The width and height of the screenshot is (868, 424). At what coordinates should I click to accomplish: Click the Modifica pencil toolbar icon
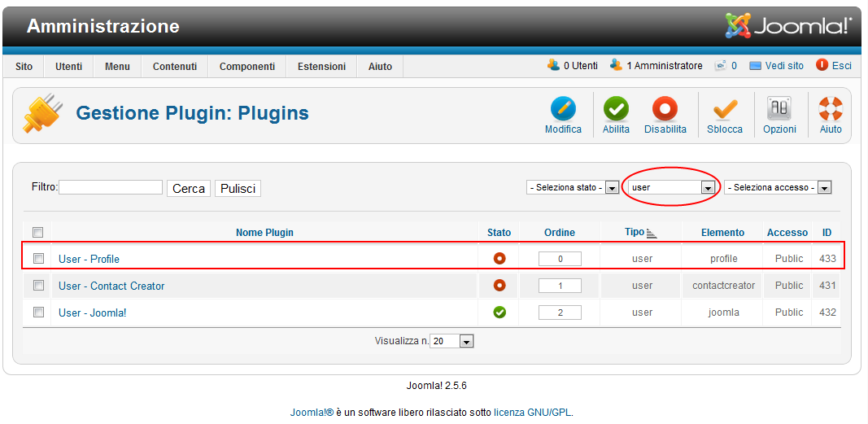(563, 109)
